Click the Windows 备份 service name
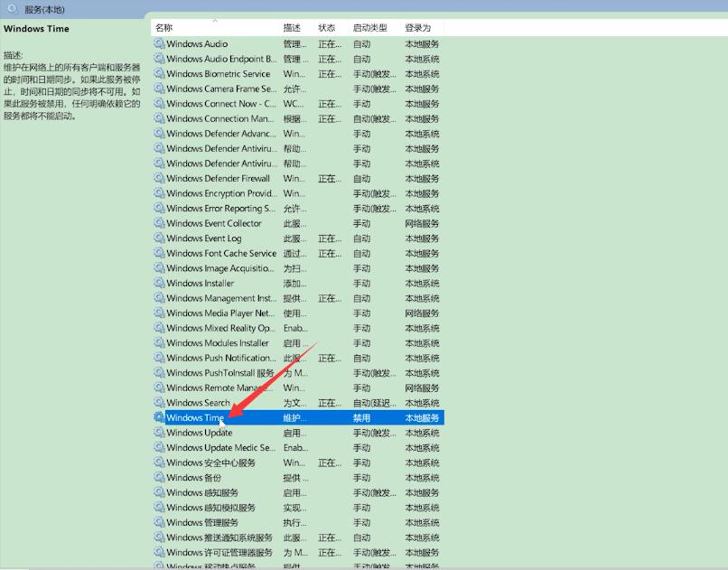The image size is (728, 570). tap(193, 478)
